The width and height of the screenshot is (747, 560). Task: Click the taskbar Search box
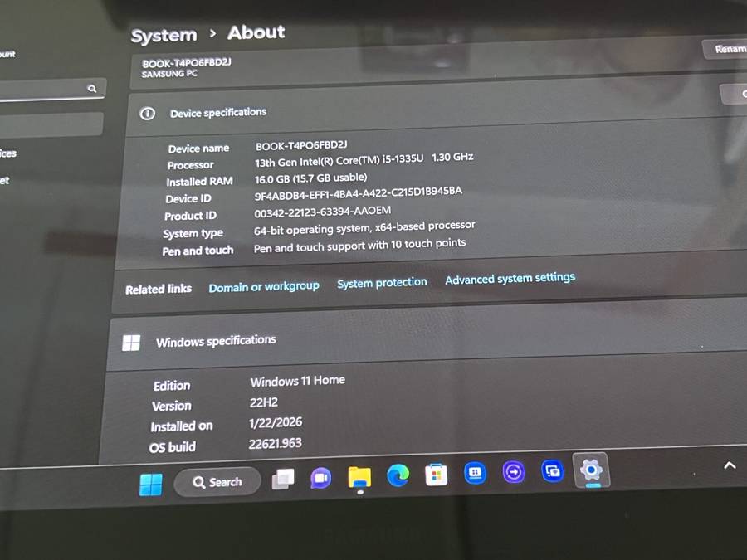(x=217, y=482)
